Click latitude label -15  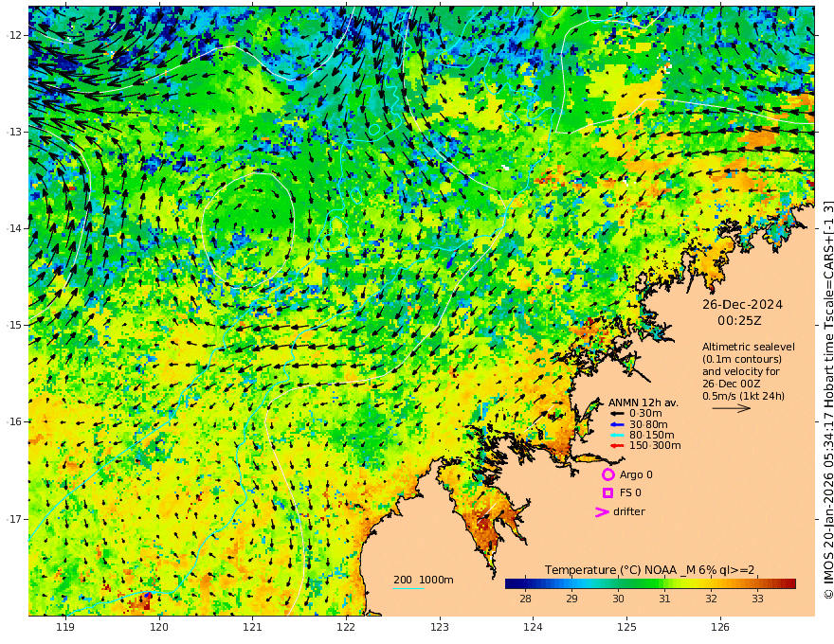[x=14, y=325]
